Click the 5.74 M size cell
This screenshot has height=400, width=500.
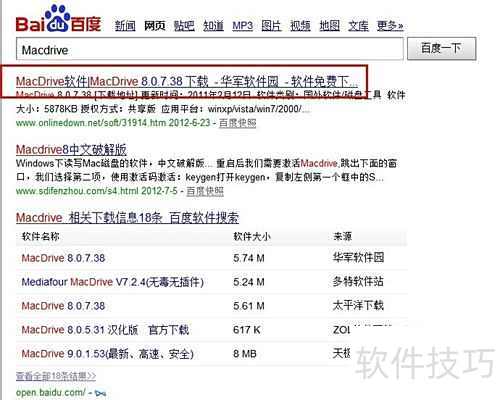[x=249, y=258]
